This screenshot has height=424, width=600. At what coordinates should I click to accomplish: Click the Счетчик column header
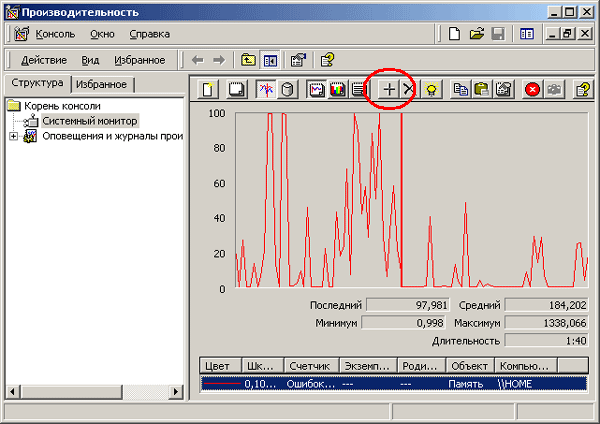[311, 366]
